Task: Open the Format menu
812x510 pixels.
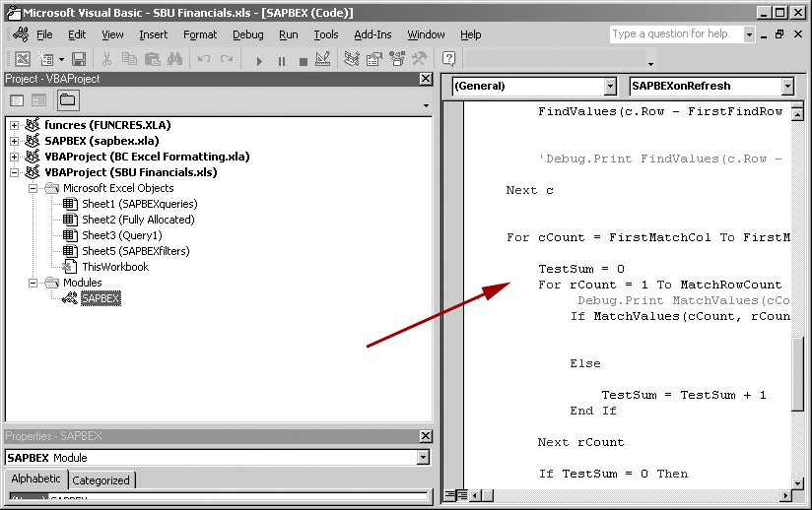Action: click(200, 34)
